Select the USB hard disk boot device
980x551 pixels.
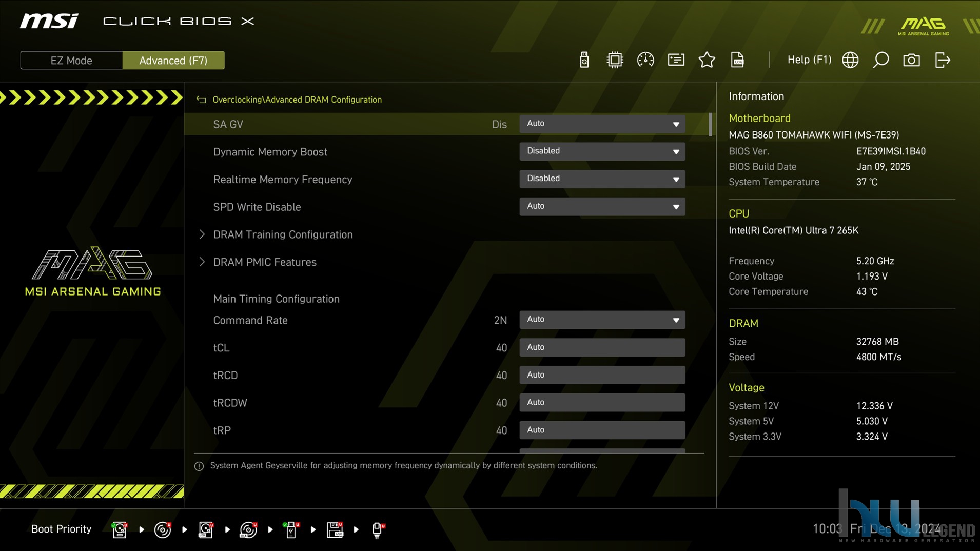coord(206,529)
